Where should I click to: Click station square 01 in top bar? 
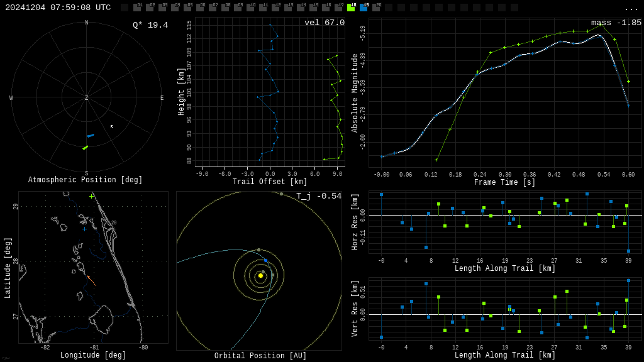(137, 8)
